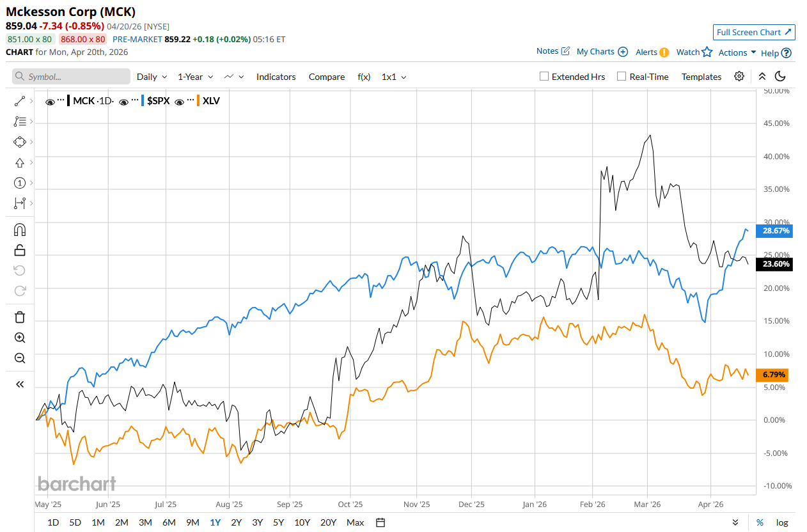Image resolution: width=807 pixels, height=532 pixels.
Task: Hide the MCK series with eye icon
Action: (x=50, y=101)
